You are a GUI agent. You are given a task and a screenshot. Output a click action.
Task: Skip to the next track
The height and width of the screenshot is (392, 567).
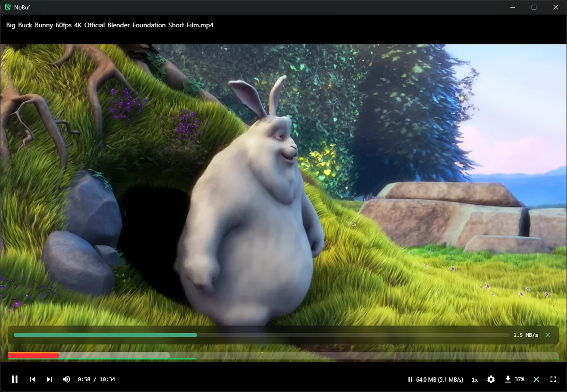coord(50,379)
